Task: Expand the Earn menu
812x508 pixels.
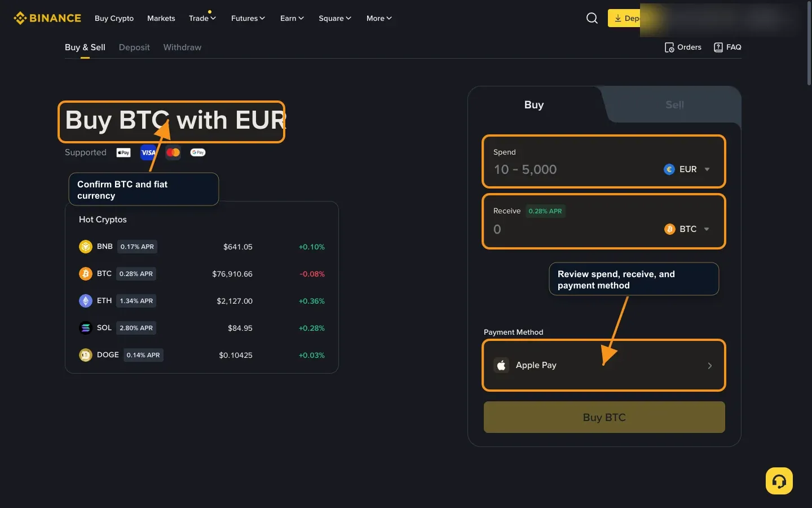Action: 292,18
